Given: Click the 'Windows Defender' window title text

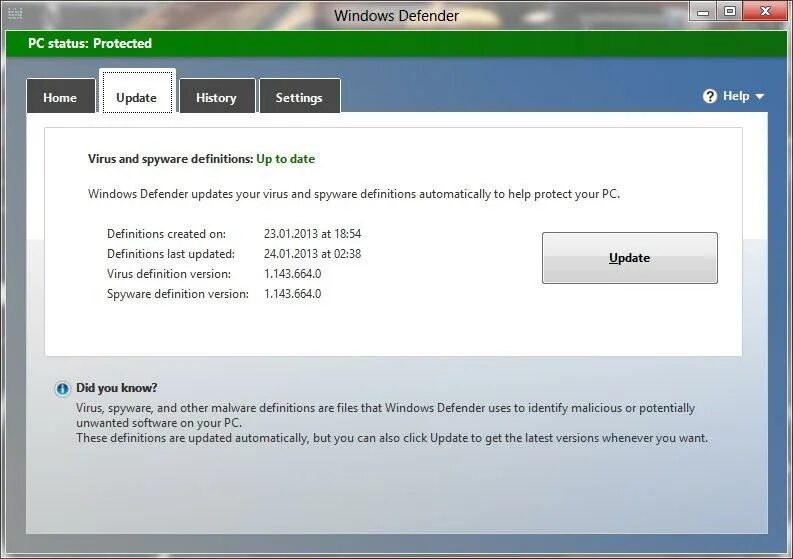Looking at the screenshot, I should click(x=396, y=16).
